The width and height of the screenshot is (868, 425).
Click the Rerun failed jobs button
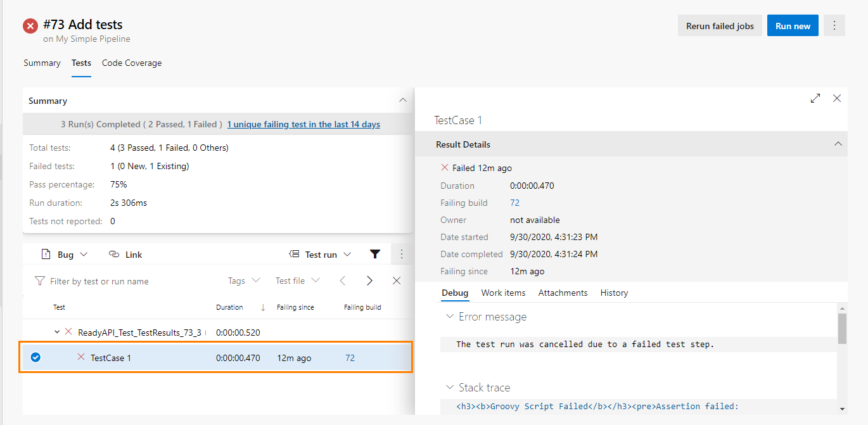click(x=720, y=26)
